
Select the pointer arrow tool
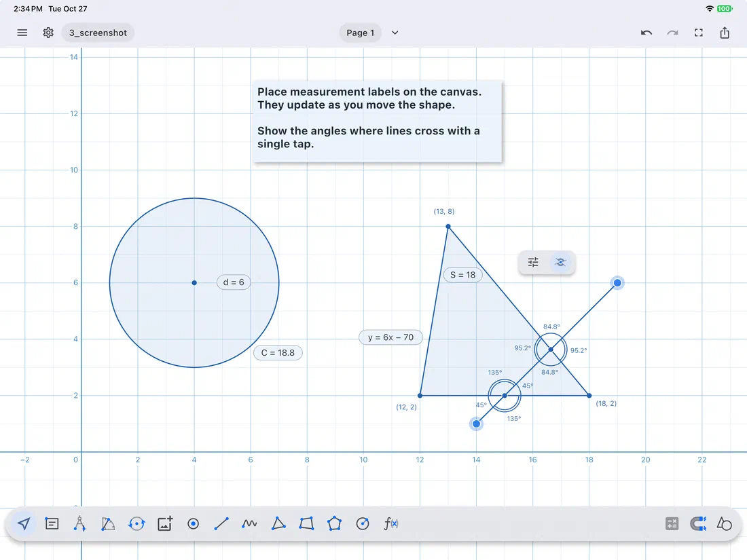(x=24, y=524)
